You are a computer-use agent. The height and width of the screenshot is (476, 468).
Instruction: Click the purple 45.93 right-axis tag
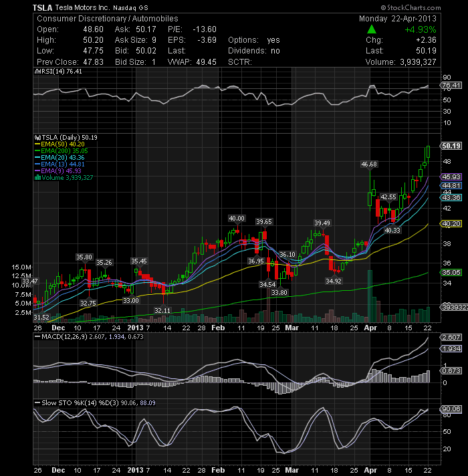coord(451,176)
